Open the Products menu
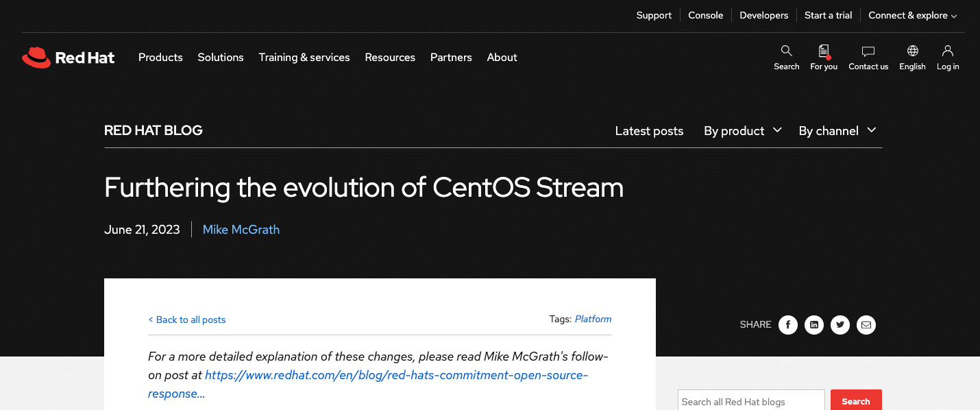 click(x=160, y=58)
